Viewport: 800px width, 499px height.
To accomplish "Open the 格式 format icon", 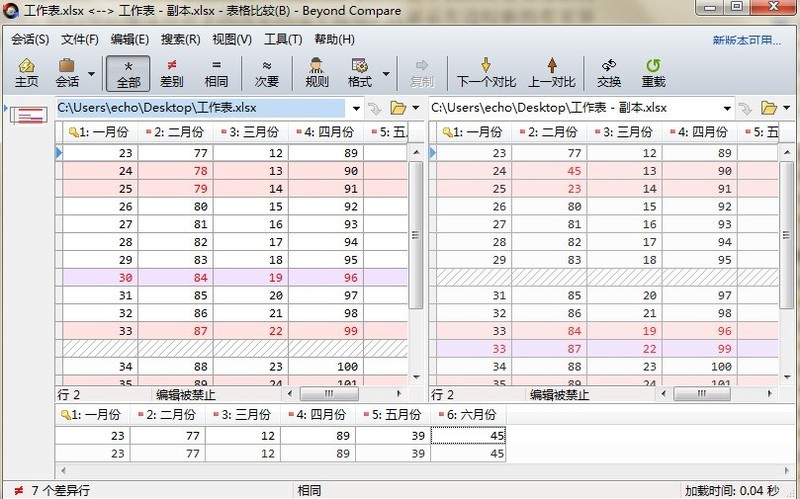I will (x=360, y=73).
